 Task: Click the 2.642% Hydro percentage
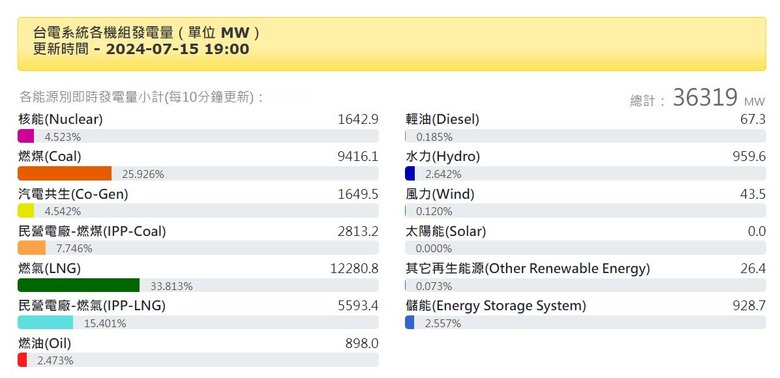pos(443,174)
